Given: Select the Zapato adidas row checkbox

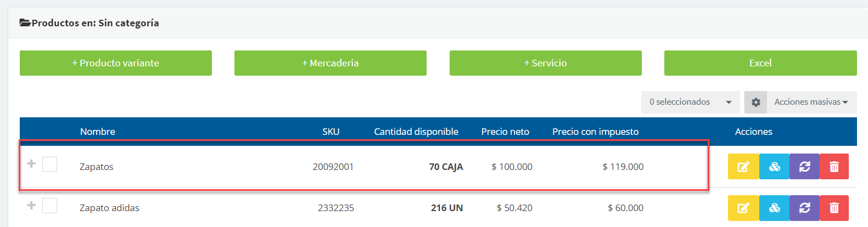Looking at the screenshot, I should 50,206.
